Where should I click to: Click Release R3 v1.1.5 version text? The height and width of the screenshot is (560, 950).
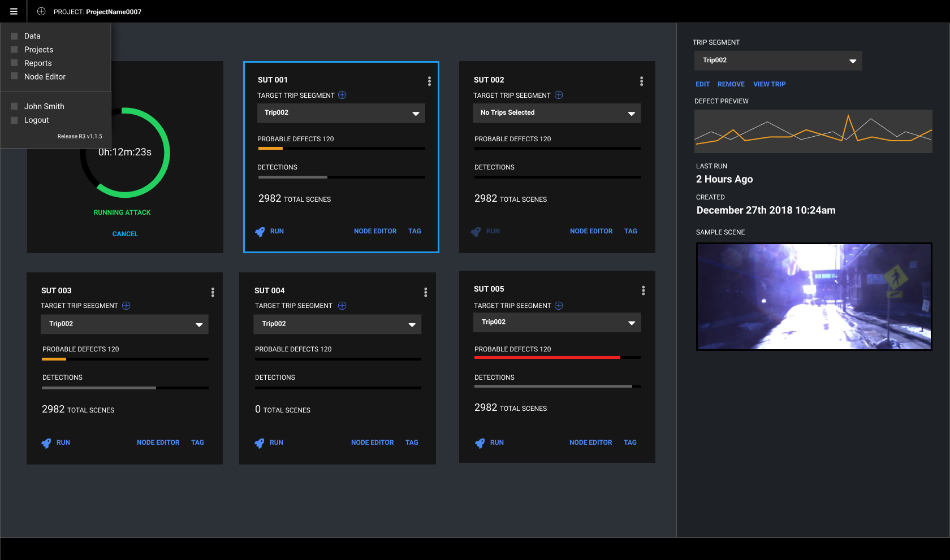[x=80, y=136]
